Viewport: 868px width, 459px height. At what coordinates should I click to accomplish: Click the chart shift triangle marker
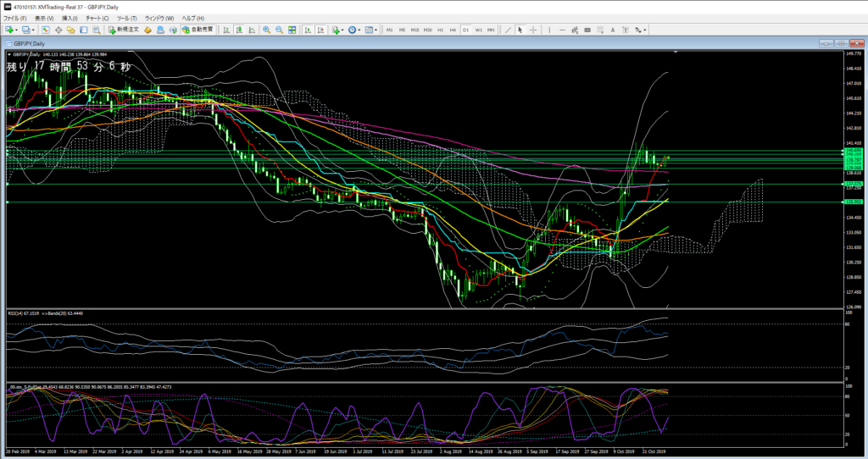676,52
